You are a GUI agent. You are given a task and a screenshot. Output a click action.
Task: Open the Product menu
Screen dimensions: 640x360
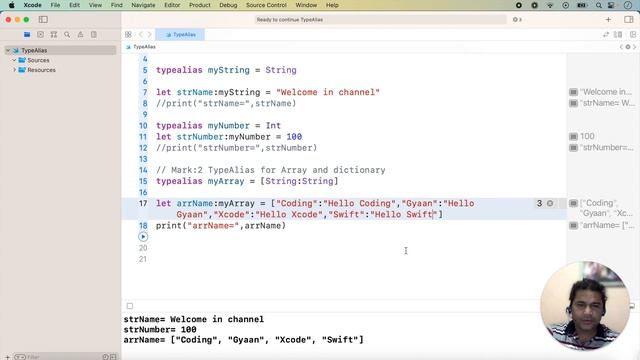(200, 5)
